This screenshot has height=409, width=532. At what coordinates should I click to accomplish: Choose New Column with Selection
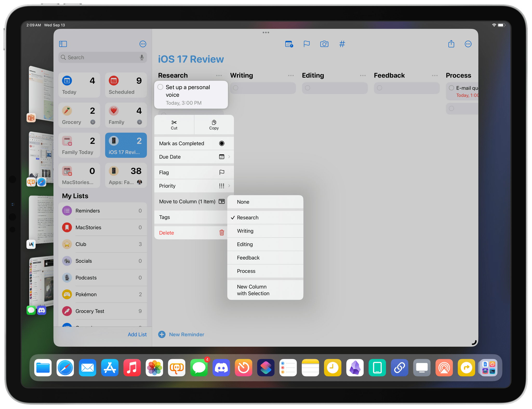pyautogui.click(x=265, y=290)
